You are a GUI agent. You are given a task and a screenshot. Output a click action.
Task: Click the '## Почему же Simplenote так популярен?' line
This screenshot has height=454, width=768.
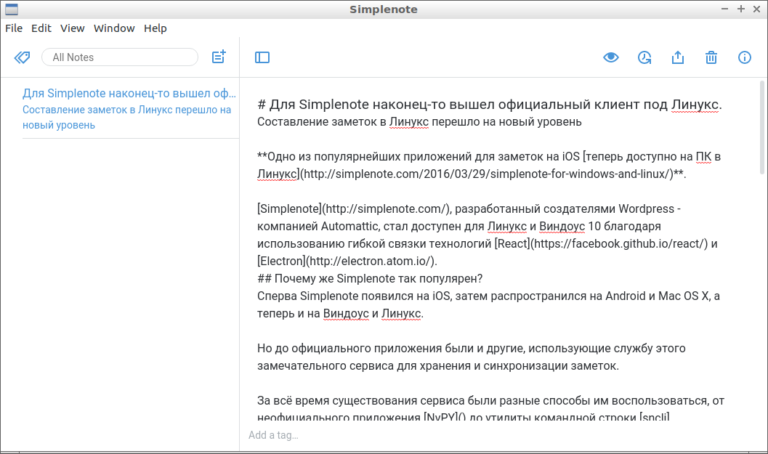(x=370, y=279)
